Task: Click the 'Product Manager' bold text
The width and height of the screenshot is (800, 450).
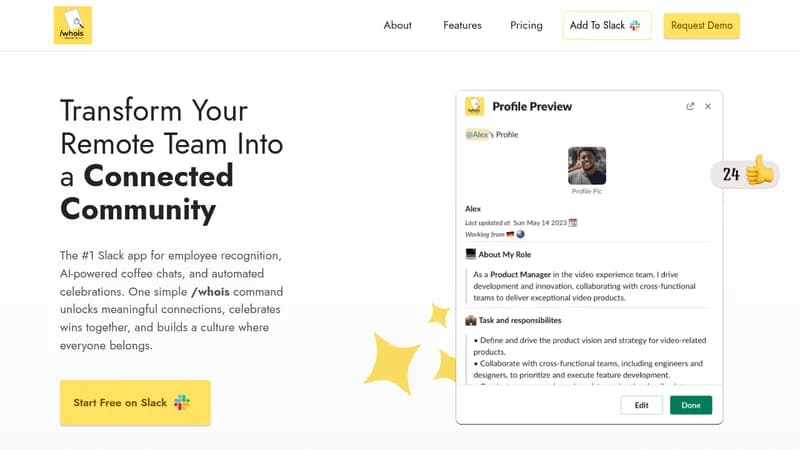Action: coord(520,274)
